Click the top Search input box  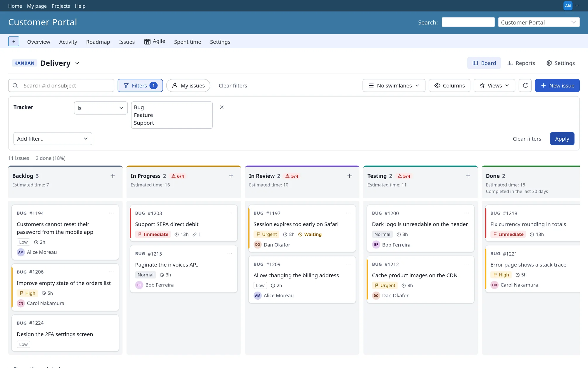coord(468,22)
